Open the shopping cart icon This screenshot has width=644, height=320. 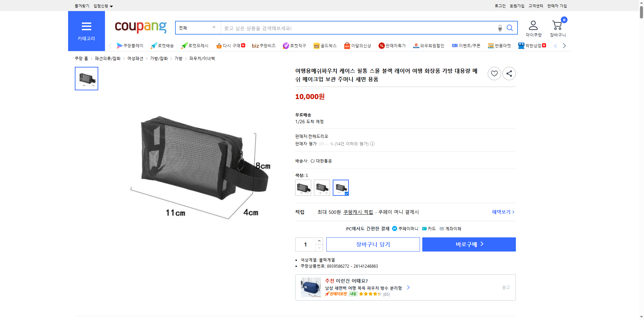click(557, 25)
